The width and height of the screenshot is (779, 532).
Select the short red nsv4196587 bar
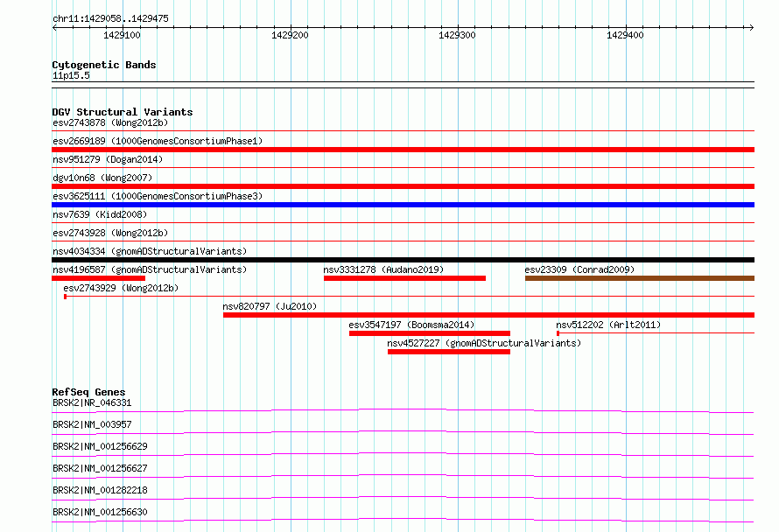(98, 278)
